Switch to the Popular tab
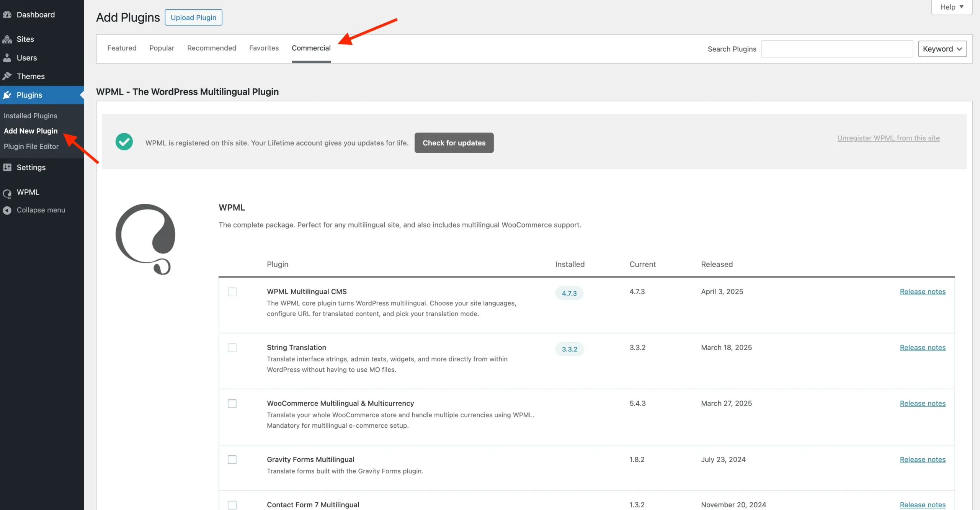This screenshot has width=980, height=510. (162, 48)
